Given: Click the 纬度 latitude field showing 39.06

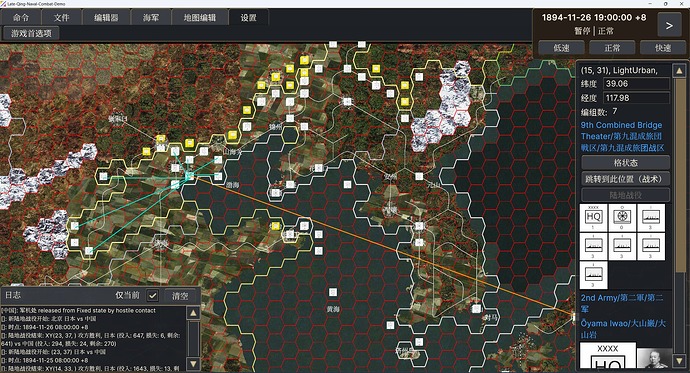Looking at the screenshot, I should pos(636,84).
